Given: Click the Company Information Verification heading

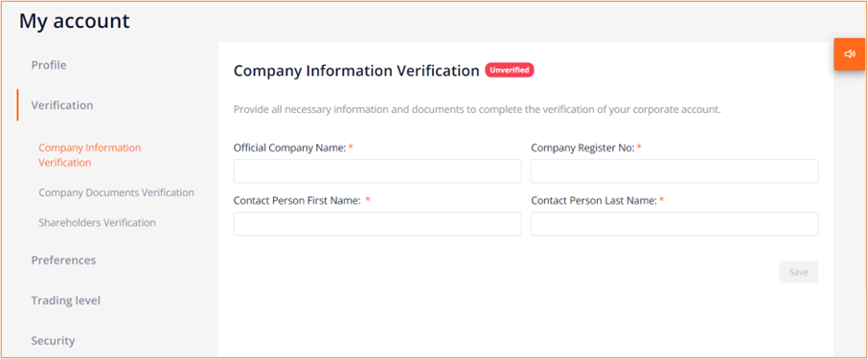Looking at the screenshot, I should [356, 71].
